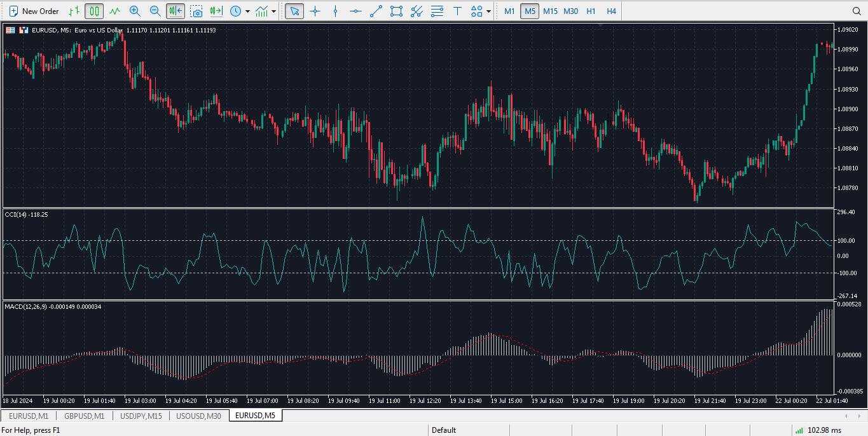Switch to the GBPUSD,M1 chart tab
This screenshot has width=868, height=436.
pyautogui.click(x=84, y=416)
